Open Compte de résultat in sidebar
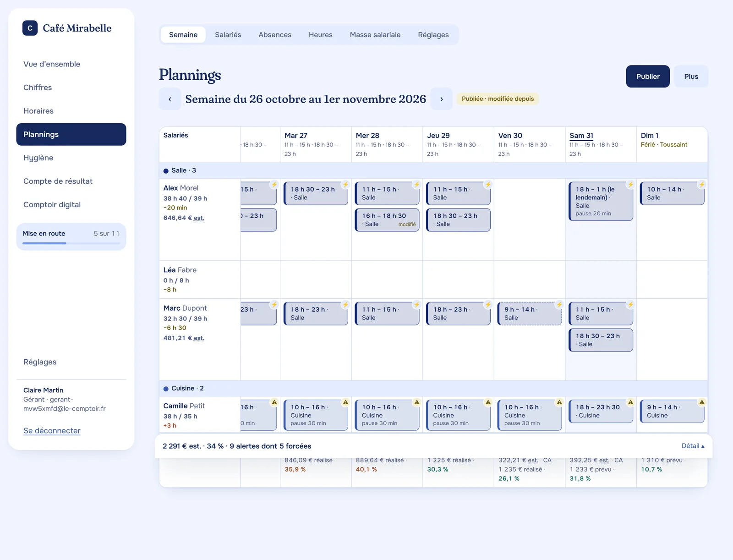Screen dimensions: 733x560 pyautogui.click(x=71, y=181)
